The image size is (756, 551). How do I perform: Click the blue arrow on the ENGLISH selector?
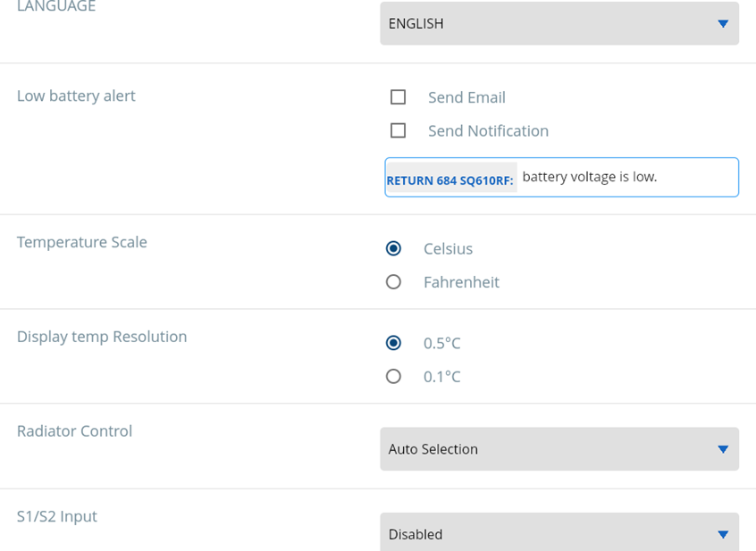tap(723, 24)
